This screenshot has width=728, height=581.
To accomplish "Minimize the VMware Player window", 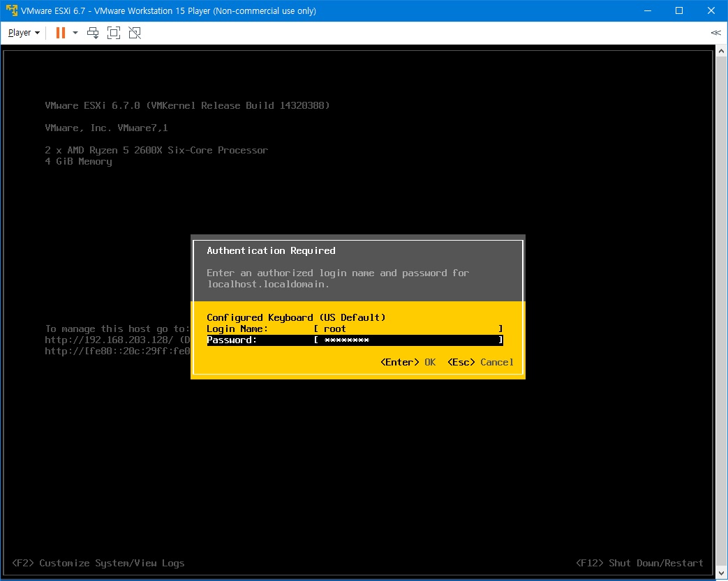I will coord(648,10).
